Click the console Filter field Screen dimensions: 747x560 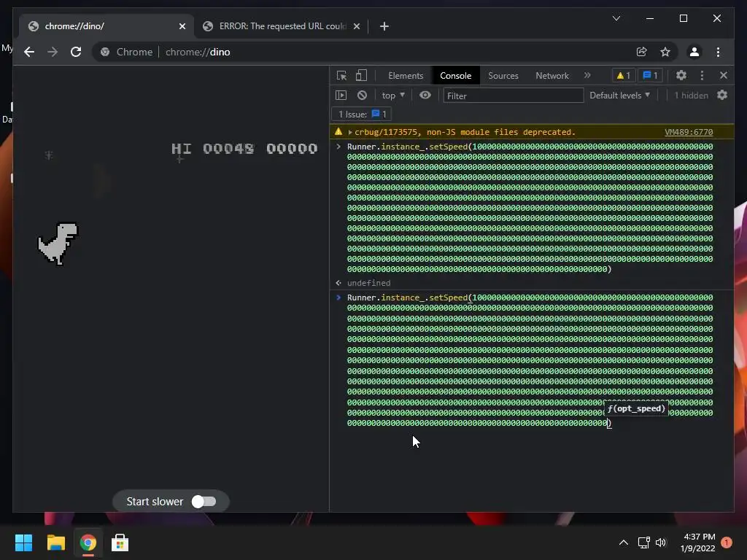coord(513,96)
